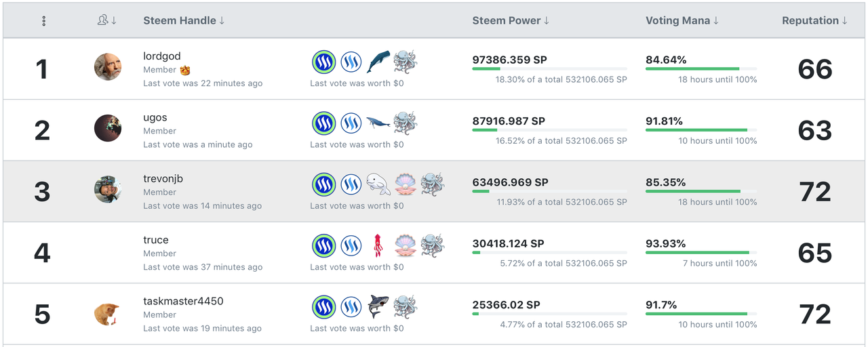Click lordgod's avatar picture
Image resolution: width=868 pixels, height=347 pixels.
108,66
